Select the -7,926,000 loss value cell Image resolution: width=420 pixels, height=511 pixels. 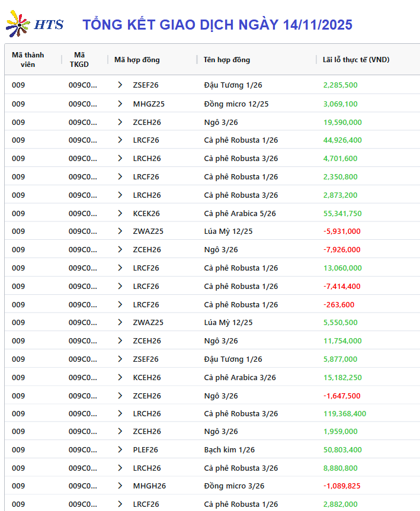tap(342, 249)
